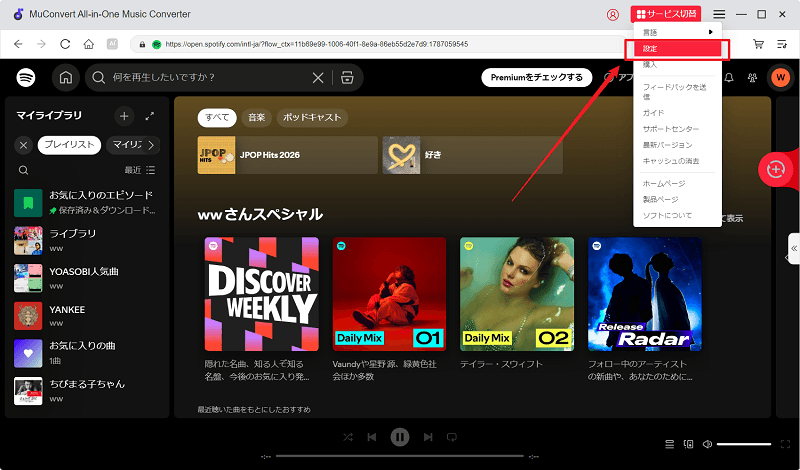800x470 pixels.
Task: Create new playlist with plus icon
Action: pos(124,116)
